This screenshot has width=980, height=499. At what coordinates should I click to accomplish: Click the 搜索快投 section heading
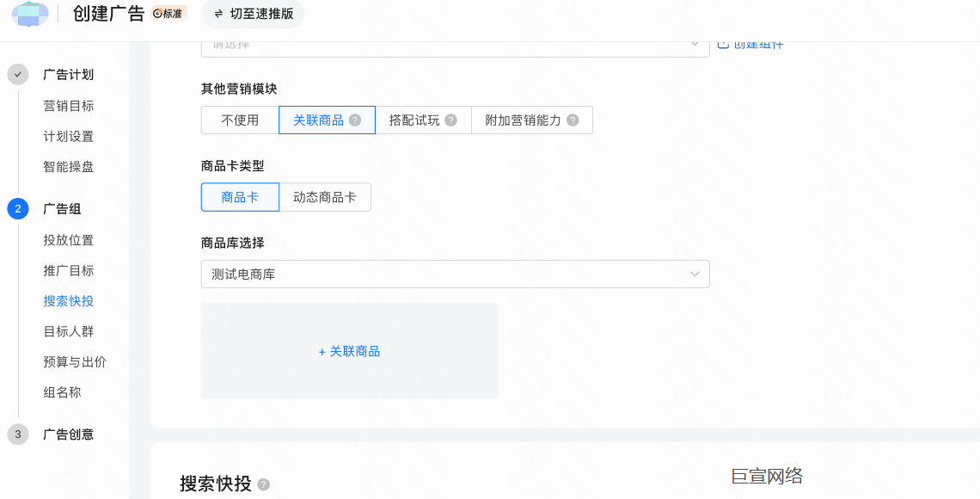coord(216,484)
